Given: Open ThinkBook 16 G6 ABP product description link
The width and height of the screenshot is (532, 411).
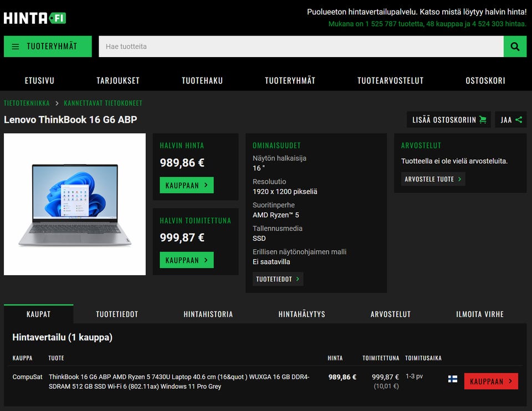Looking at the screenshot, I should (x=179, y=382).
